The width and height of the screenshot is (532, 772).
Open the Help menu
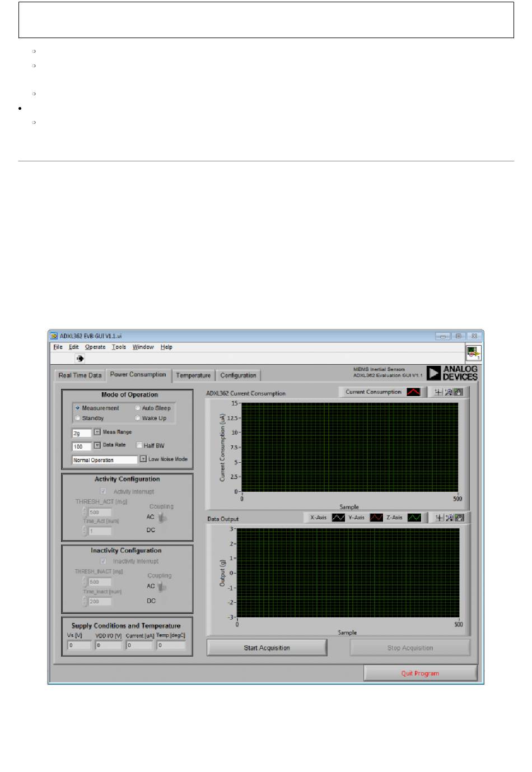click(x=166, y=347)
